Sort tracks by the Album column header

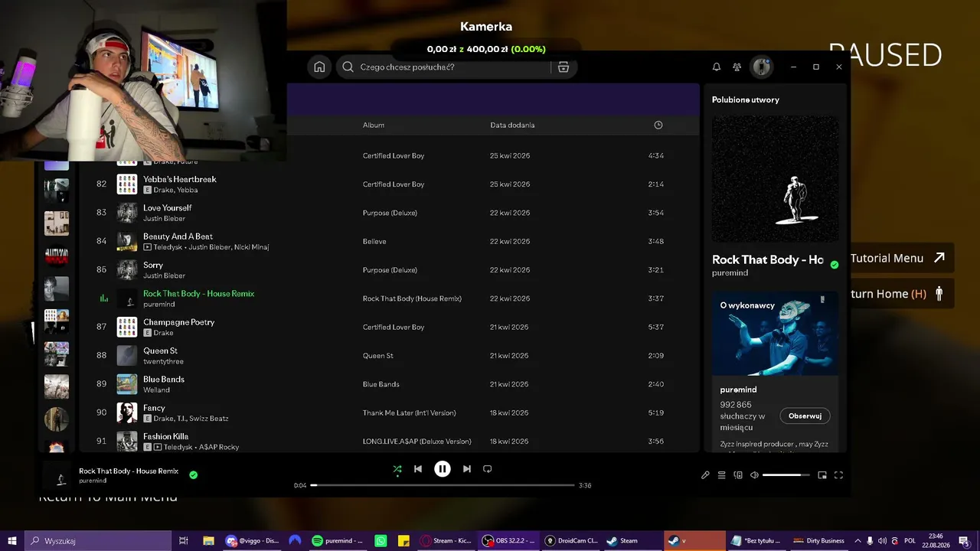(374, 125)
